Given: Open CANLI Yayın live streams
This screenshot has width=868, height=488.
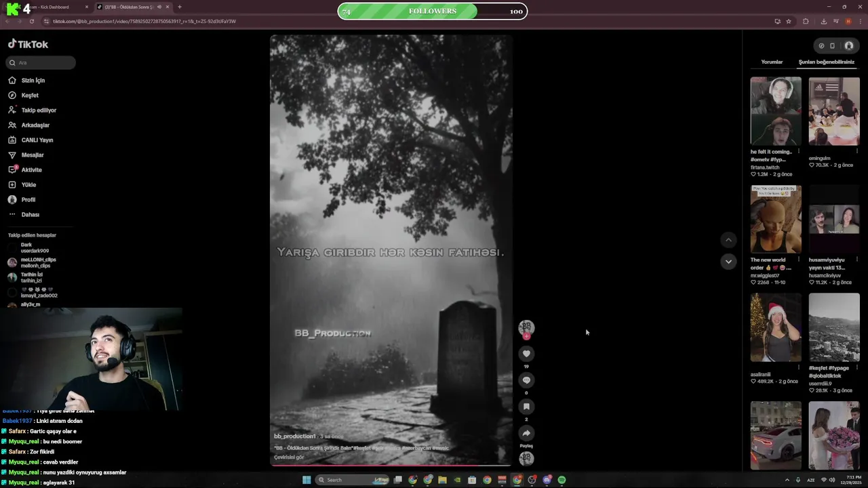Looking at the screenshot, I should [31, 140].
